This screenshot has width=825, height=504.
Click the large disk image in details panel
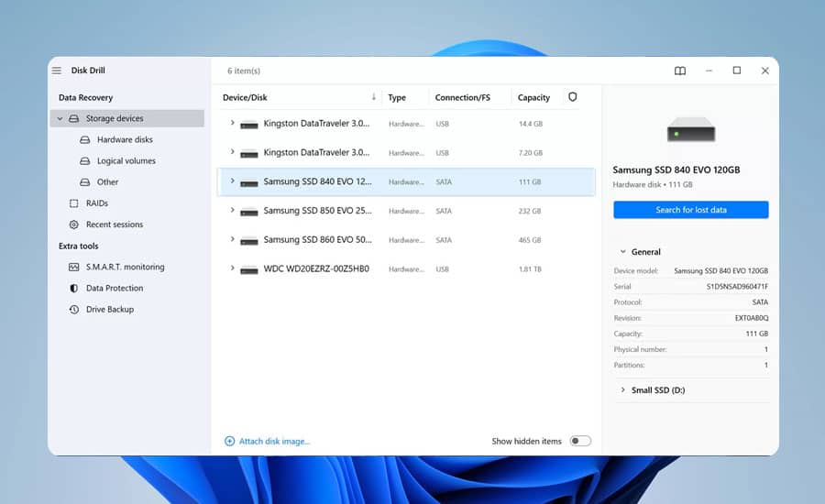click(691, 130)
